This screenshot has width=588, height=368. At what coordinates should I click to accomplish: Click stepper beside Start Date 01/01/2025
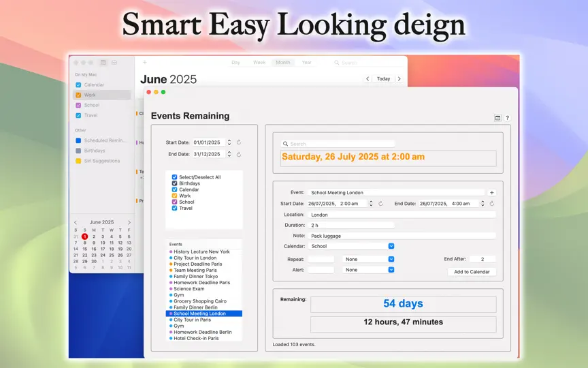[x=229, y=142]
